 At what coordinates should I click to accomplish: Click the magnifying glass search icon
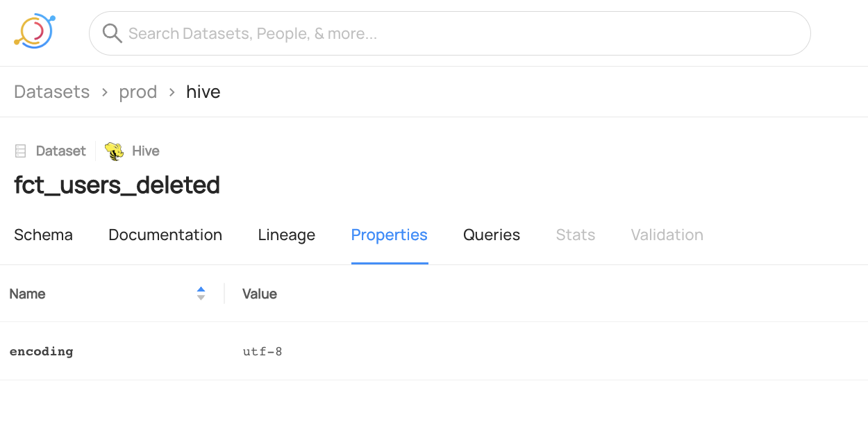pyautogui.click(x=112, y=33)
